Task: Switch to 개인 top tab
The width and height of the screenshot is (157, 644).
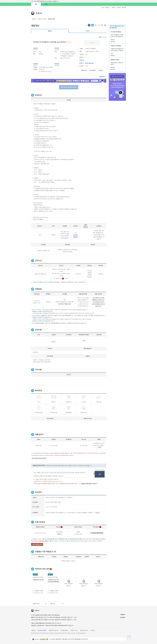Action: 36,4
